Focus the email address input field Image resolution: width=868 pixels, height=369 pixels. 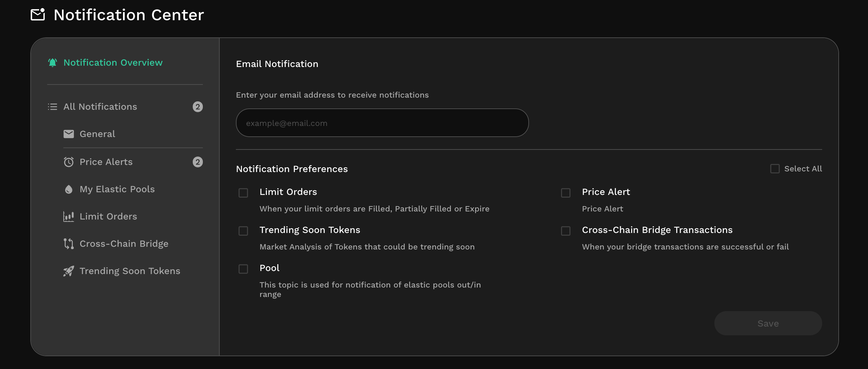tap(382, 123)
